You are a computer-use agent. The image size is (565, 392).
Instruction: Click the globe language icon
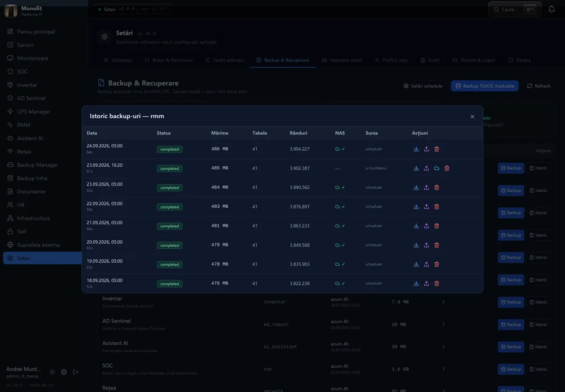click(64, 372)
